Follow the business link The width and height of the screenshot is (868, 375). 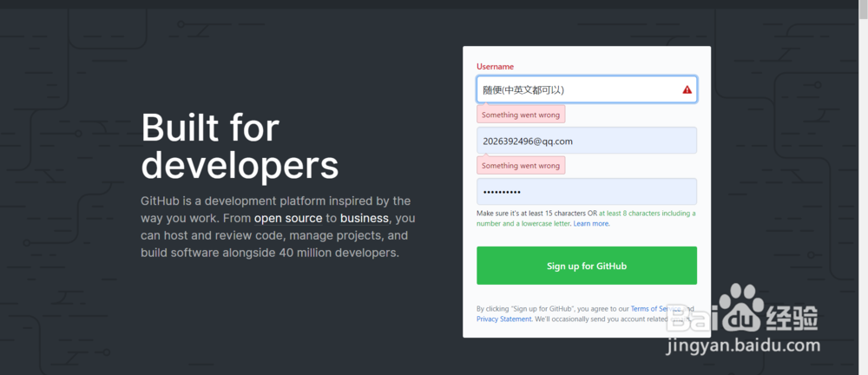point(365,218)
